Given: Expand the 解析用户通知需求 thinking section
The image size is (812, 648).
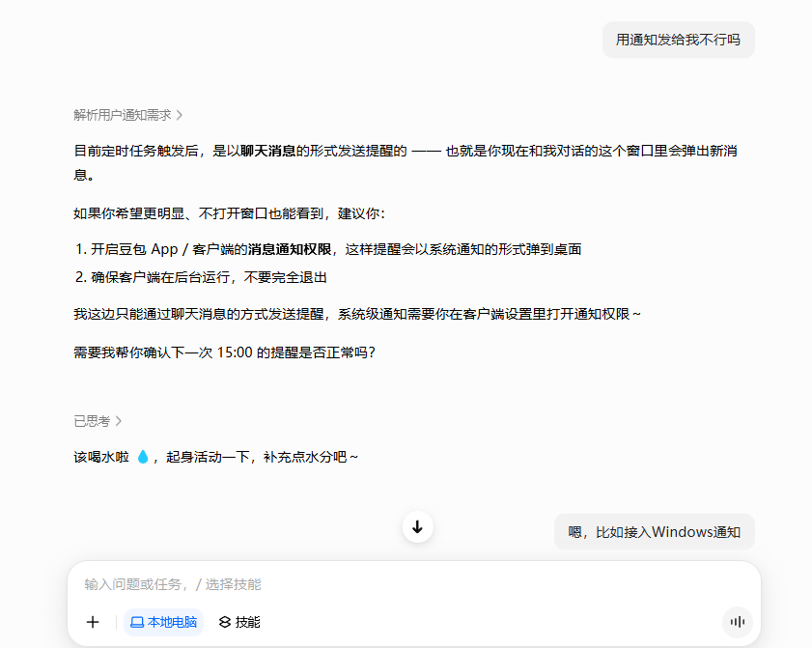Looking at the screenshot, I should click(x=127, y=115).
